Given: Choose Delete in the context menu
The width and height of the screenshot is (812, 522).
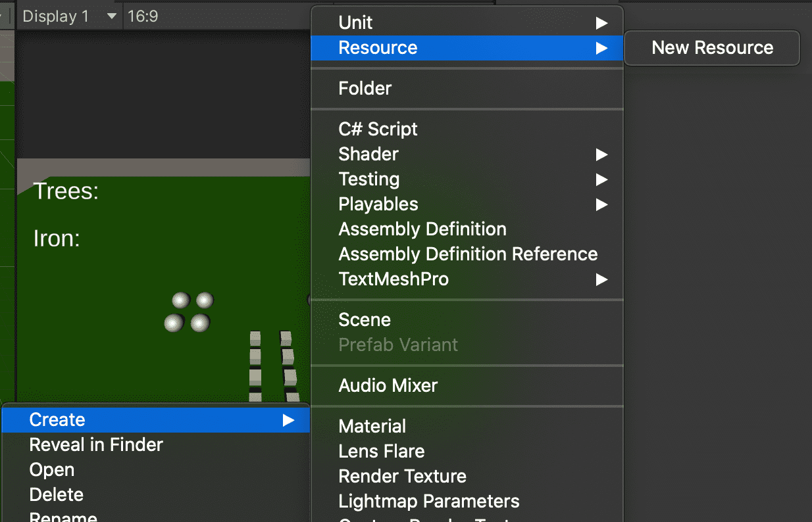Looking at the screenshot, I should click(156, 494).
